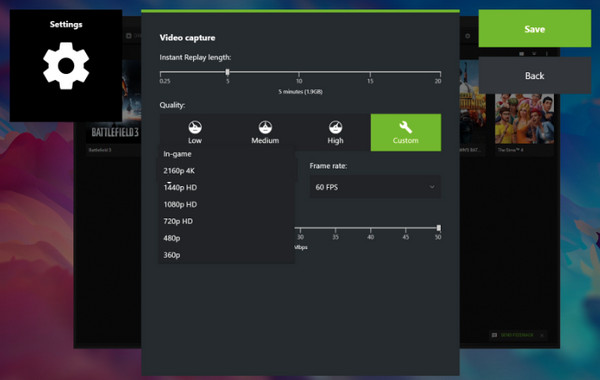Viewport: 600px width, 380px height.
Task: Choose 1080p HD resolution option
Action: click(227, 204)
